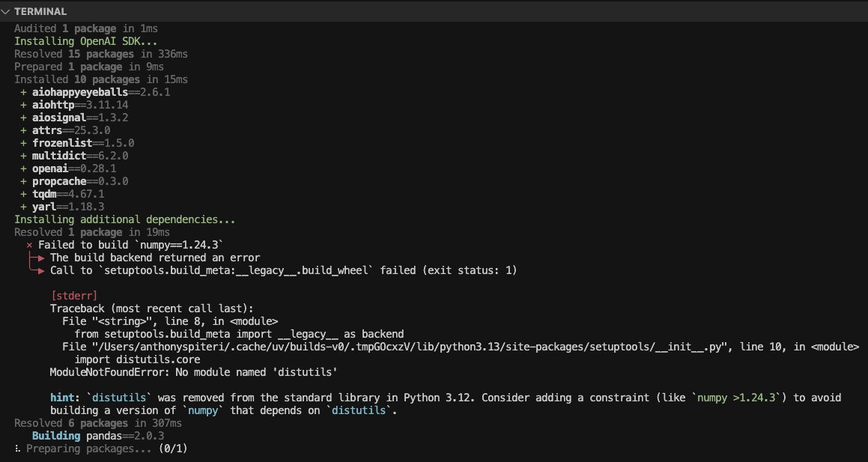Screen dimensions: 868x462
Task: Click the openai==0.28.1 package line
Action: 68,168
